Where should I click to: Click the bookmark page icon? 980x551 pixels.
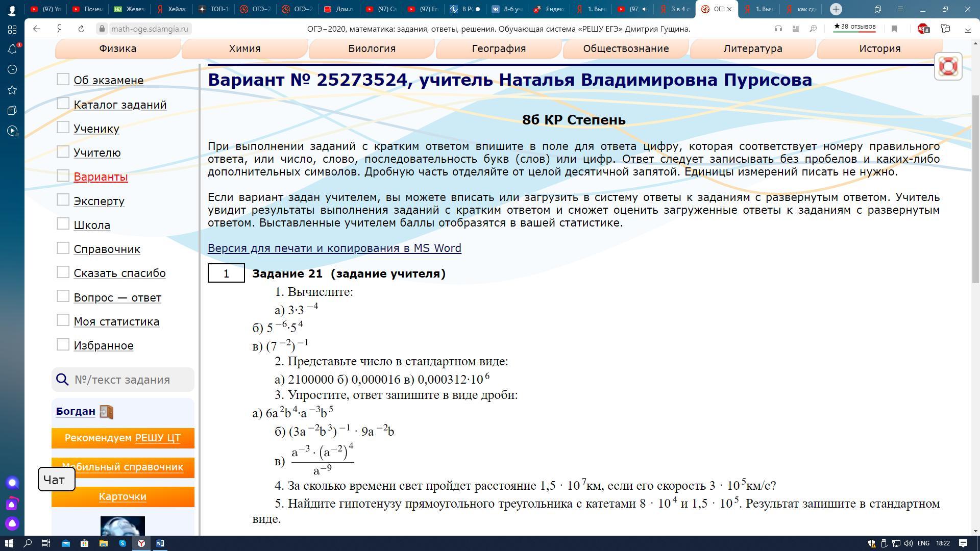pos(894,29)
